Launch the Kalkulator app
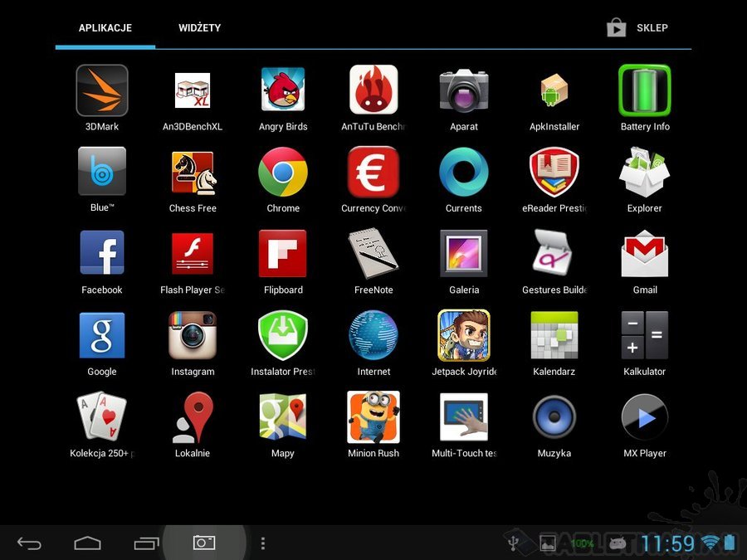747x560 pixels. click(x=645, y=335)
